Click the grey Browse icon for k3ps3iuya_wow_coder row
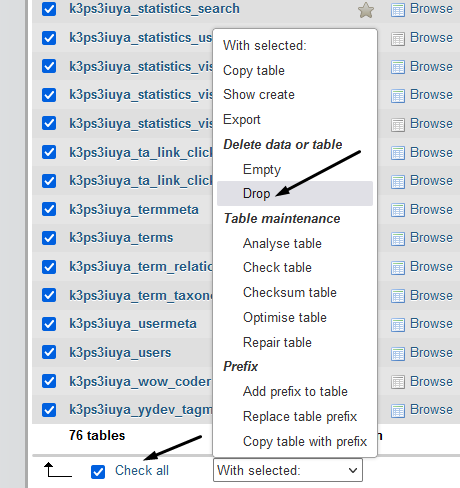 [x=398, y=382]
